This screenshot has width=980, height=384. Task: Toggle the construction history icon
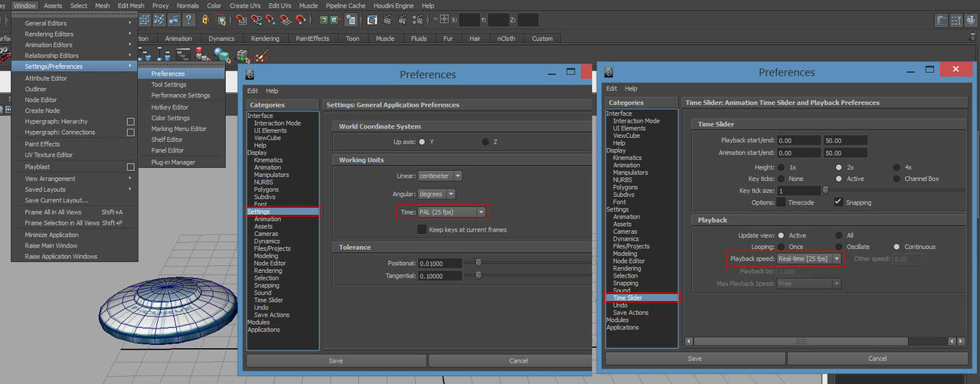coord(352,20)
